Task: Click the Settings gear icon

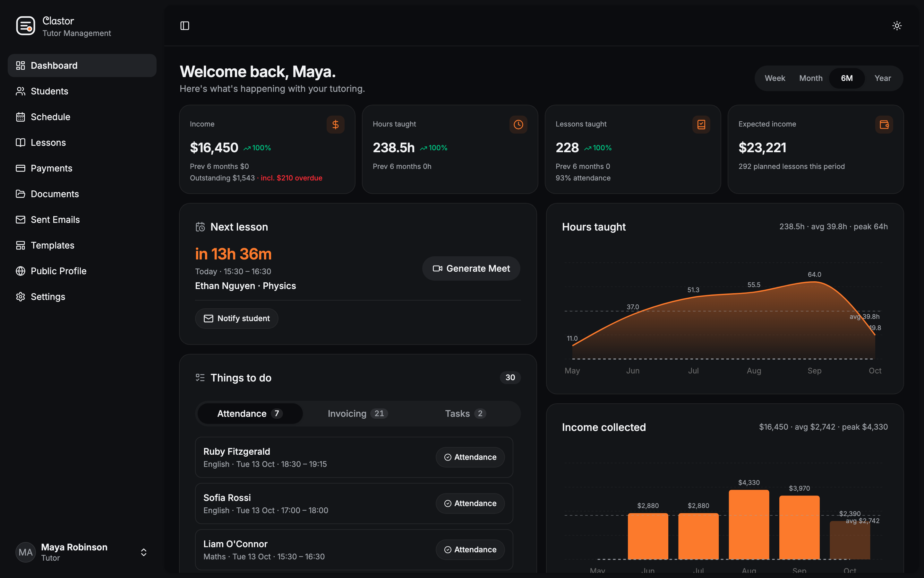Action: point(21,297)
